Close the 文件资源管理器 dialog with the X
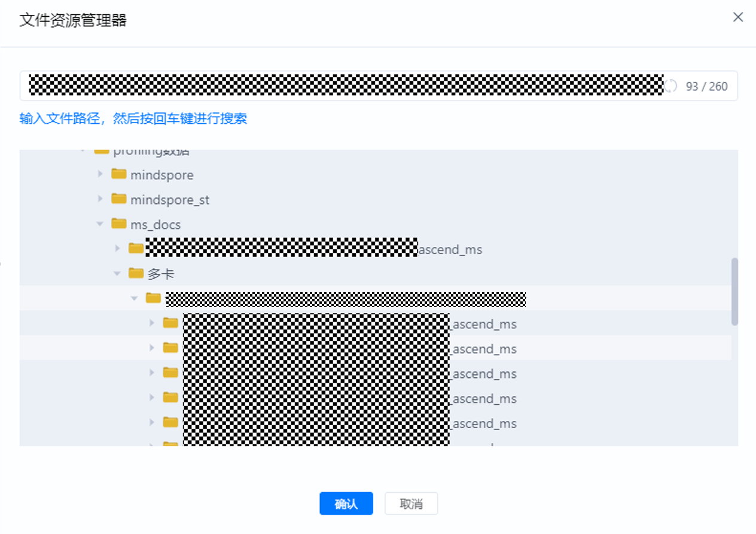 [737, 17]
